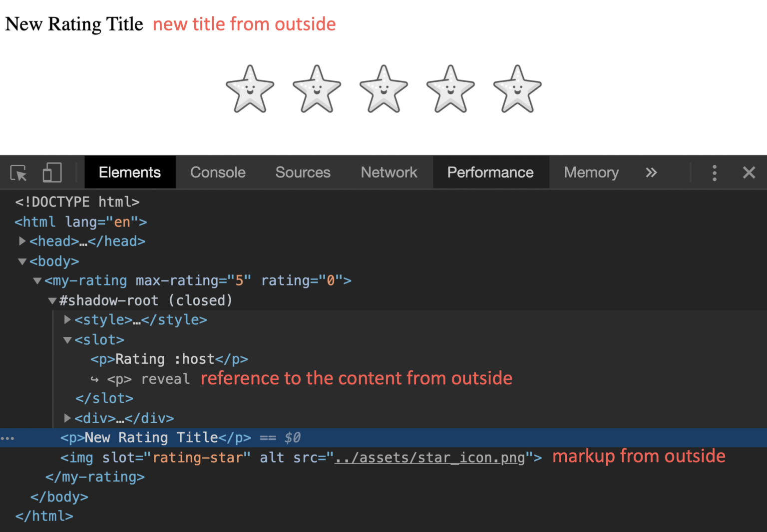
Task: Open the star_icon.png source link
Action: 431,458
